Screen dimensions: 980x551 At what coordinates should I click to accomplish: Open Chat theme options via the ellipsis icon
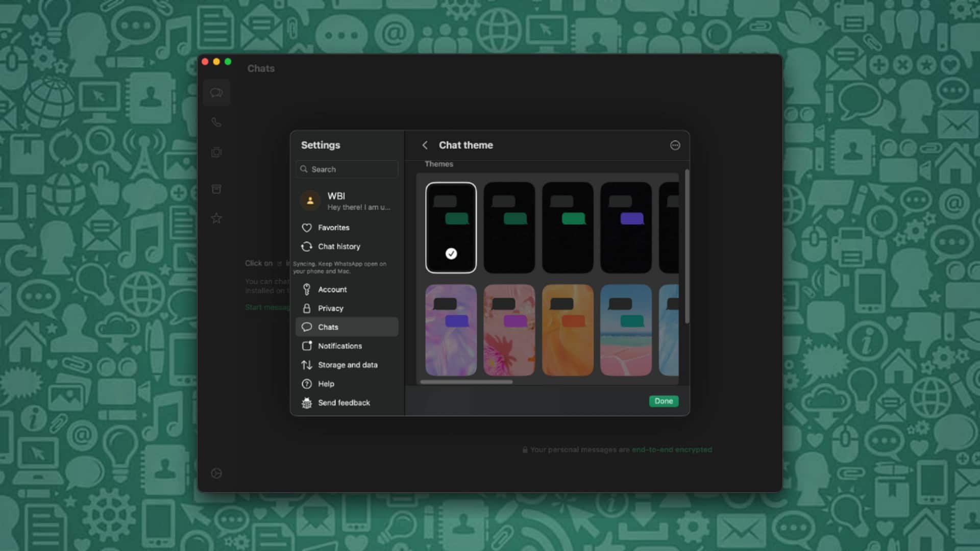pos(675,145)
